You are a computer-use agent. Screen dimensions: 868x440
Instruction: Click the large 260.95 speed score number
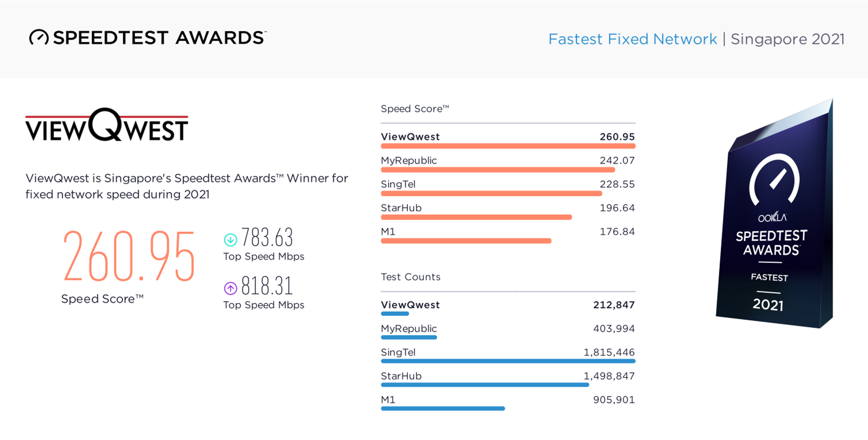coord(129,256)
